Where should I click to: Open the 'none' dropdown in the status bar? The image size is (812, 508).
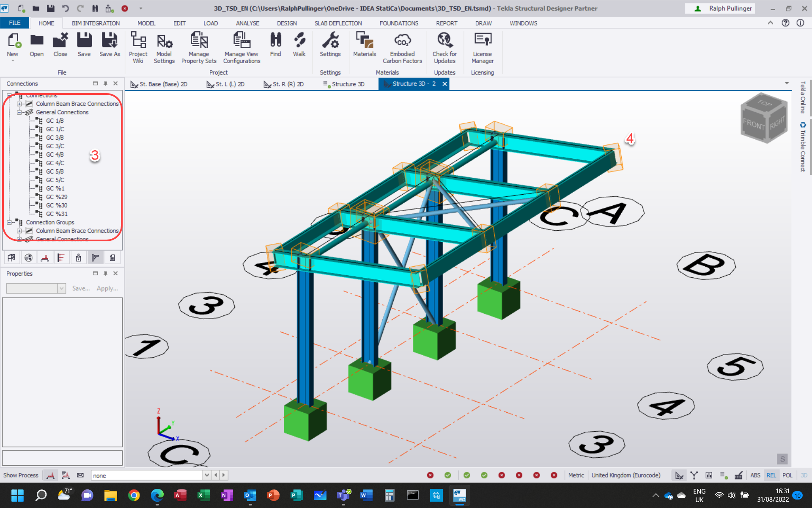point(206,475)
